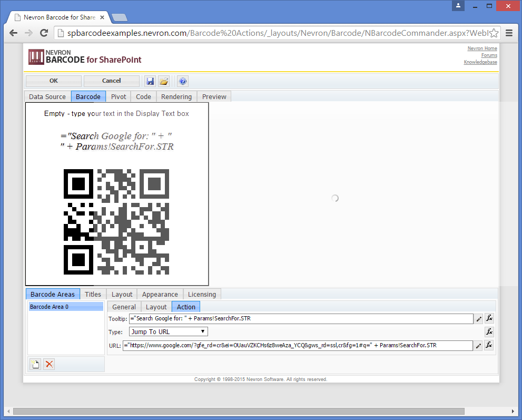Screen dimensions: 522x420
Task: Bookmark this page with the star icon
Action: [x=494, y=33]
